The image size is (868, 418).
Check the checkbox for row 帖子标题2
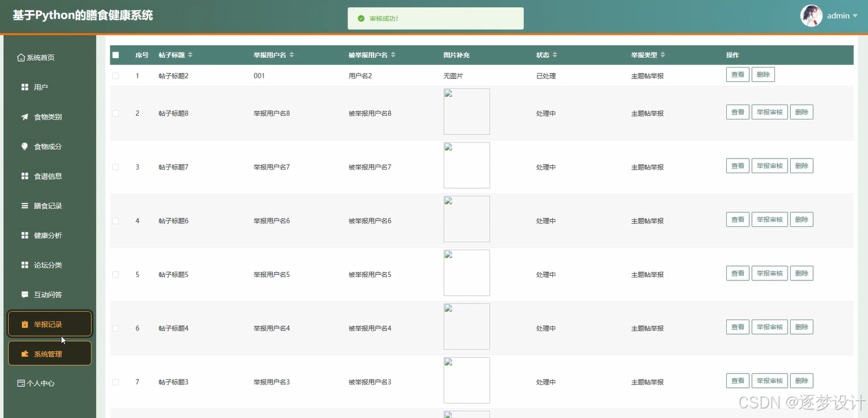point(116,76)
